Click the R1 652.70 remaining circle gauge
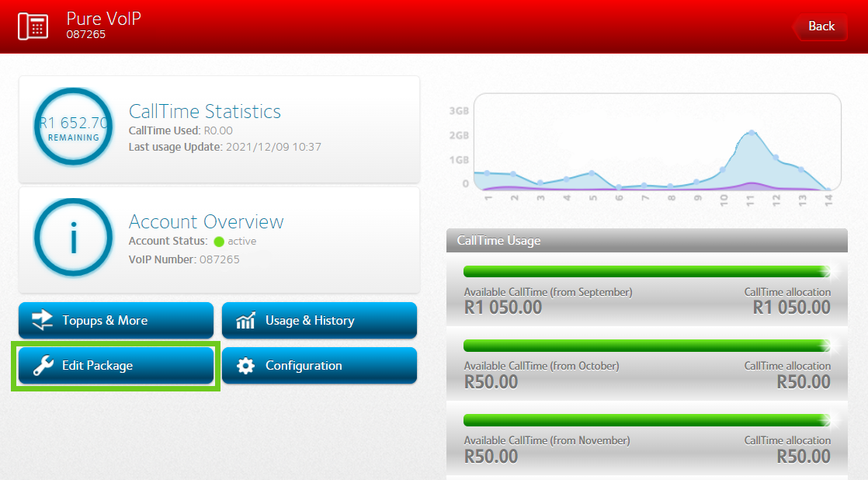This screenshot has width=868, height=480. click(74, 127)
